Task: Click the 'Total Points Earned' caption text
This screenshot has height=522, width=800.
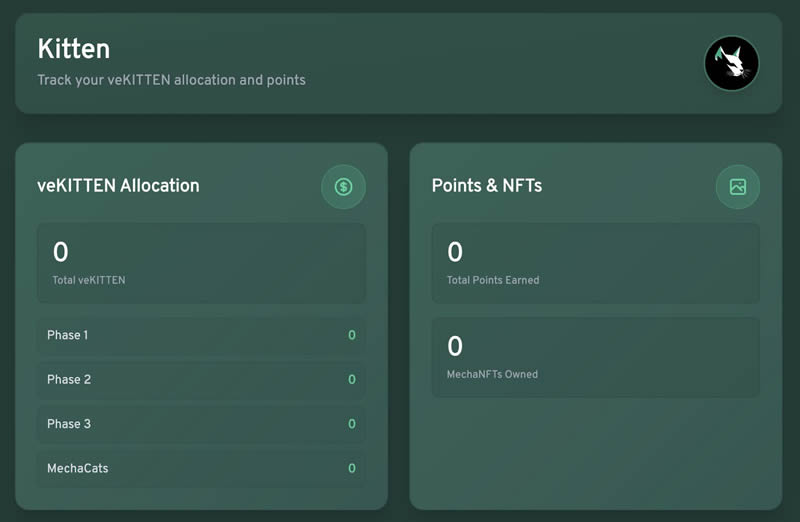Action: pos(493,281)
